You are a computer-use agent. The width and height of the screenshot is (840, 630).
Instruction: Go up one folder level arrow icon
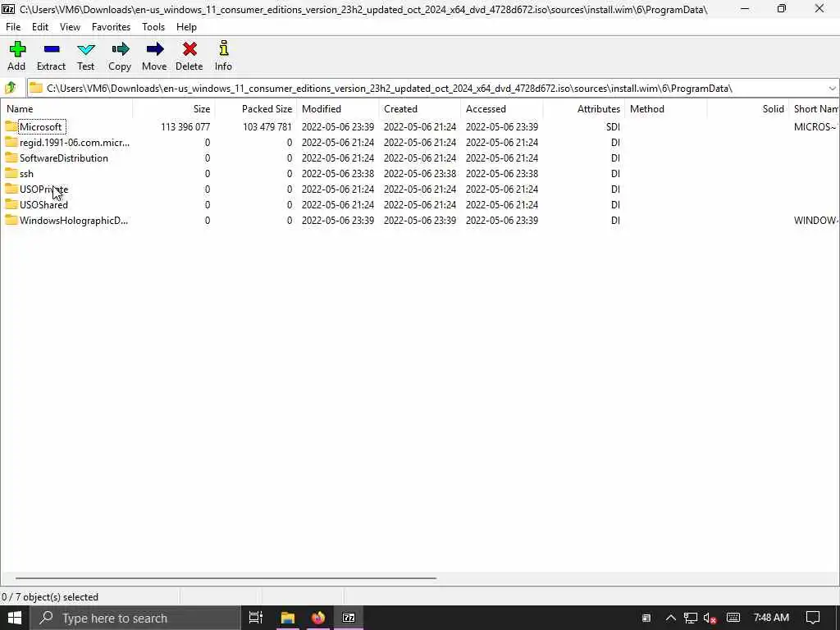11,88
